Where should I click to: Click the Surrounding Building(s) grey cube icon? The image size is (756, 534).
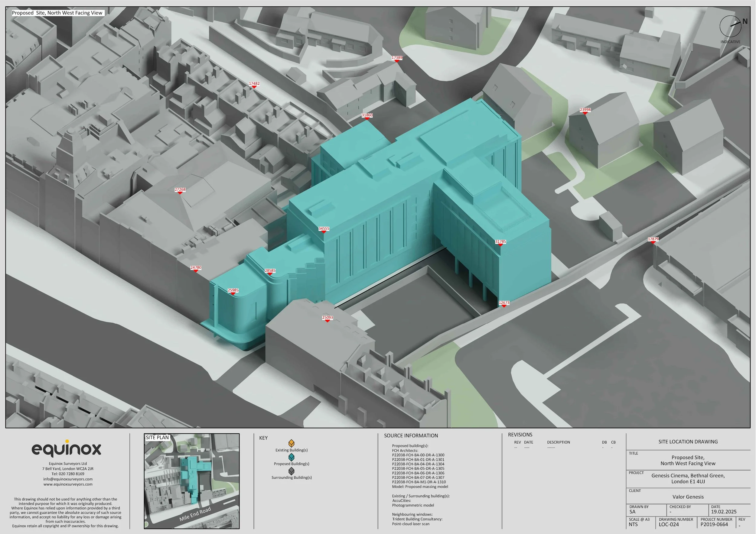(x=292, y=471)
